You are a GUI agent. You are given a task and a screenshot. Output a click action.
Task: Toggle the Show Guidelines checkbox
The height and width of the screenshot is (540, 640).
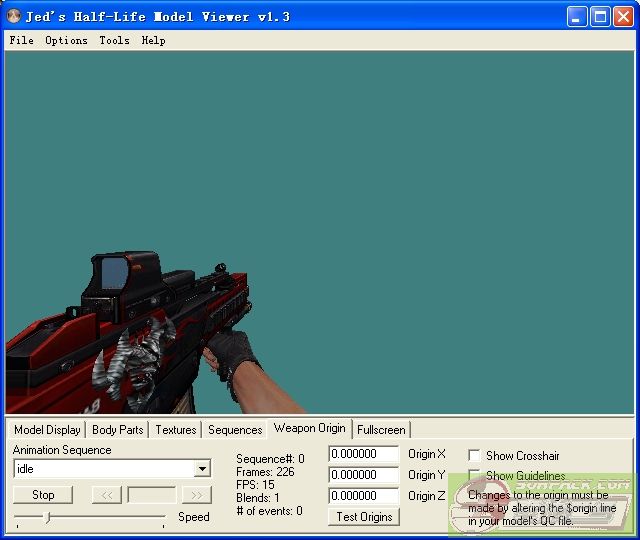[475, 475]
